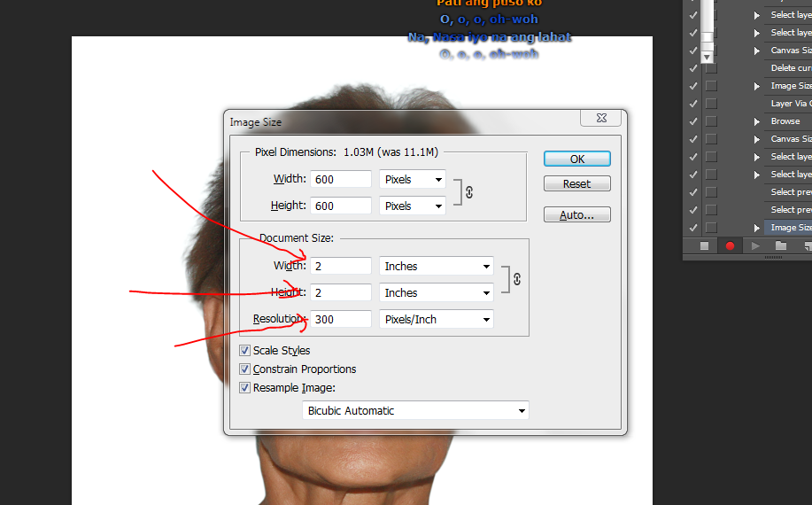The width and height of the screenshot is (812, 505).
Task: Expand the Browse action step
Action: pyautogui.click(x=757, y=121)
